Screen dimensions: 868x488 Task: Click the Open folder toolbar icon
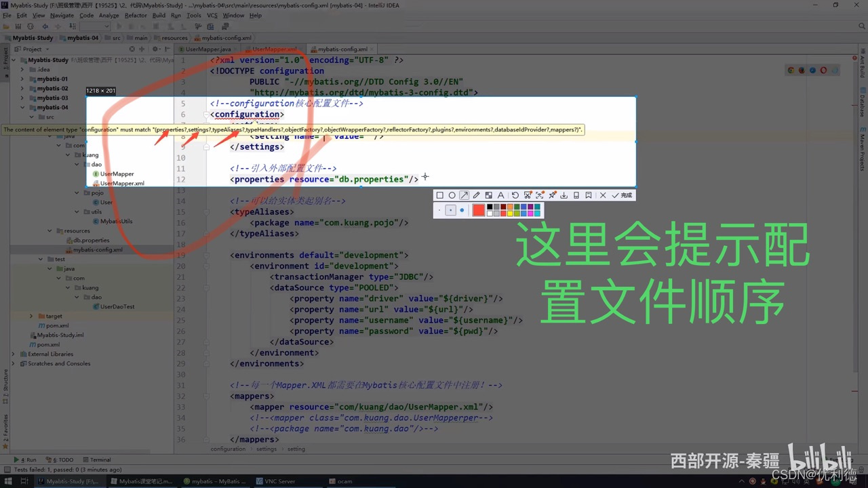tap(6, 26)
